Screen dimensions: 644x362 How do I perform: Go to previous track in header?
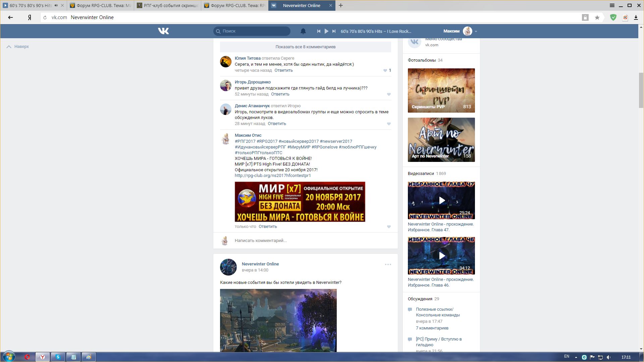point(319,31)
